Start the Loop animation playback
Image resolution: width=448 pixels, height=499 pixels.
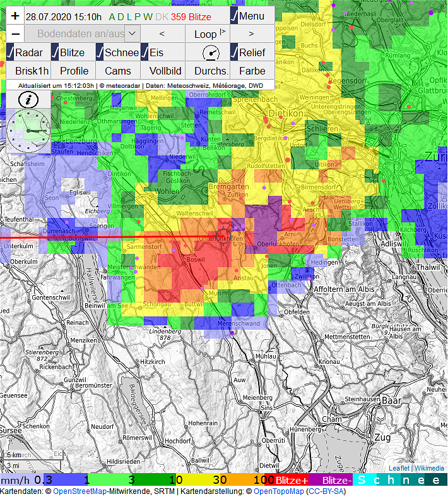coord(208,34)
